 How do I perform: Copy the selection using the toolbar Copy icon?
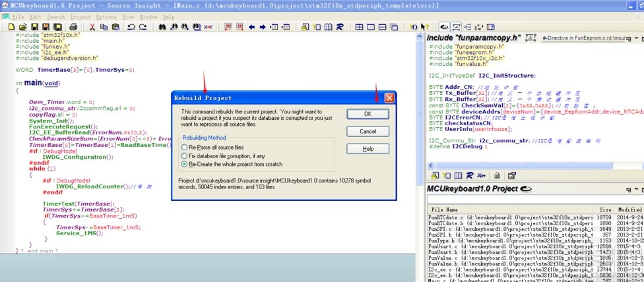[x=104, y=27]
